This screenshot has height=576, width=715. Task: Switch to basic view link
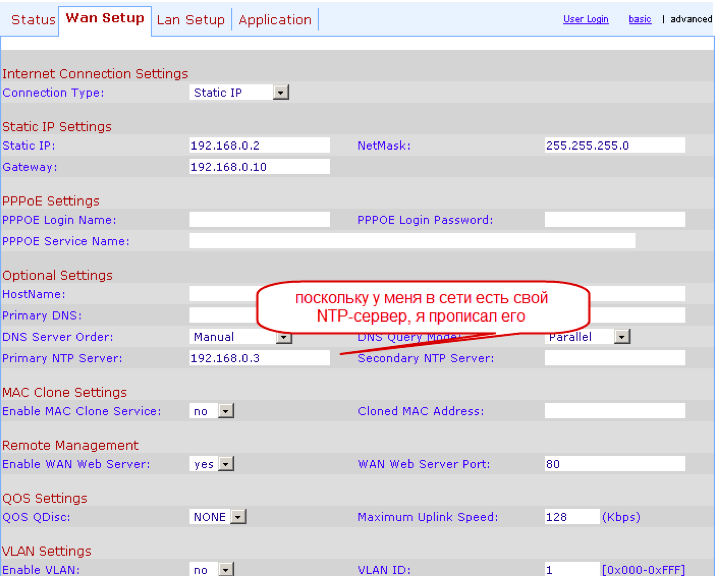pos(639,19)
